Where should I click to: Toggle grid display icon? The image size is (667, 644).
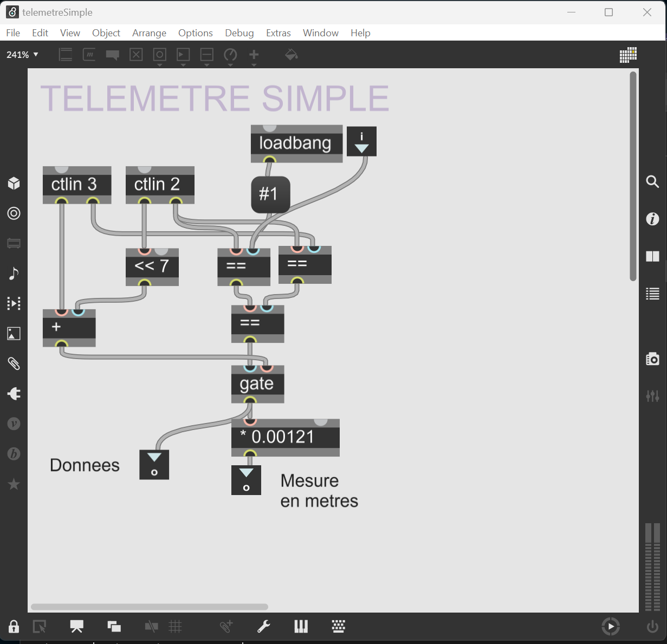click(175, 627)
